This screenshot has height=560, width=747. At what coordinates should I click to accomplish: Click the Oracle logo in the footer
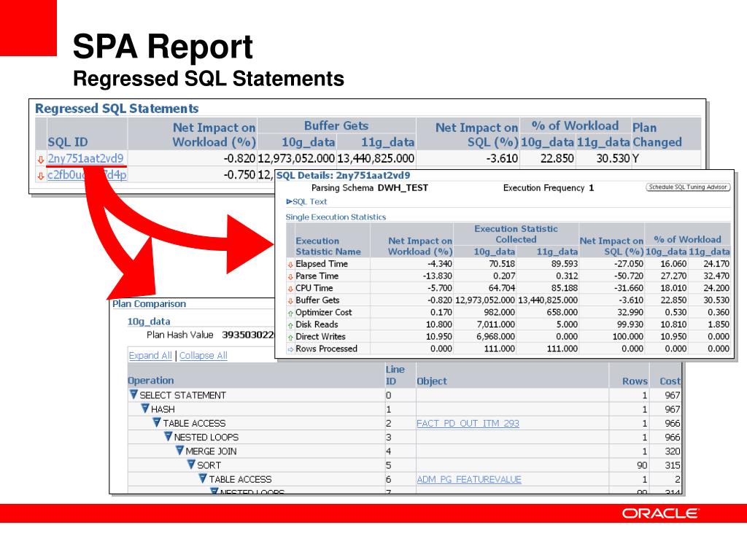click(659, 513)
